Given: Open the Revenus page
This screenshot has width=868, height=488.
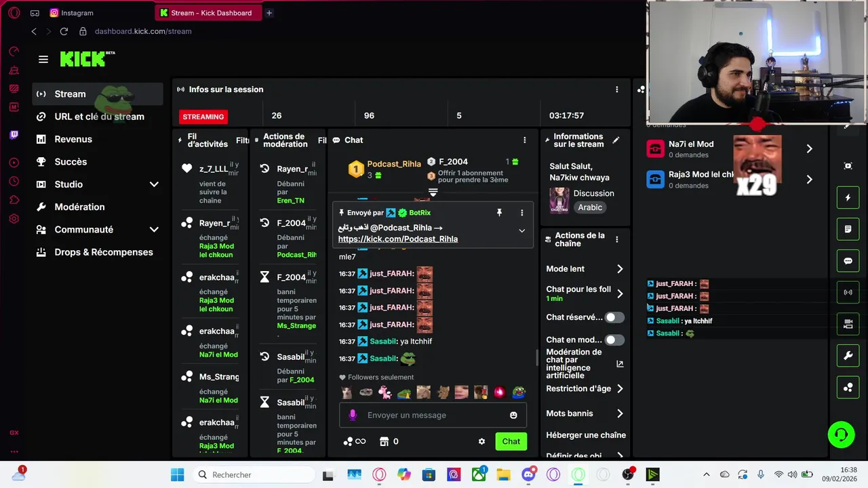Looking at the screenshot, I should click(x=98, y=139).
